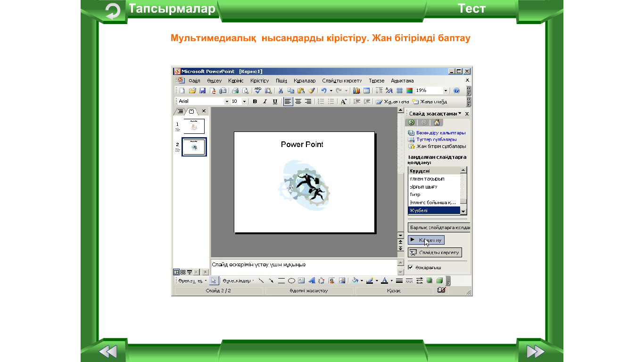
Task: Open the font size 10 dropdown
Action: click(x=244, y=101)
